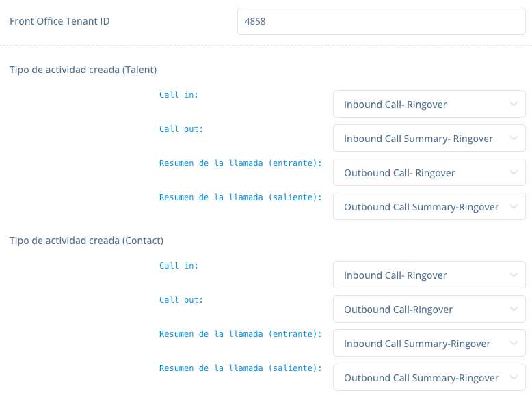Open Talent Call out dropdown
The height and width of the screenshot is (397, 532).
pyautogui.click(x=429, y=138)
